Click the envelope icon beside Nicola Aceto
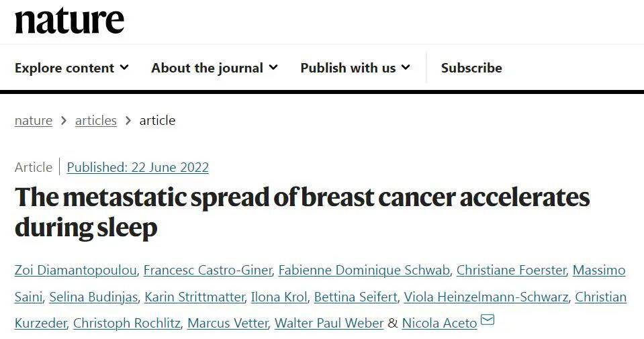The width and height of the screenshot is (644, 339). click(x=488, y=320)
